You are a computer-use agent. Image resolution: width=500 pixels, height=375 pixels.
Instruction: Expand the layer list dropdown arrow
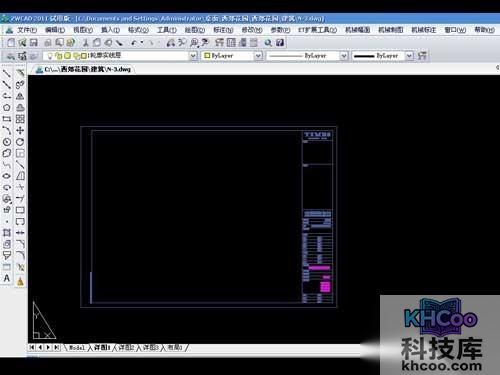coord(193,56)
